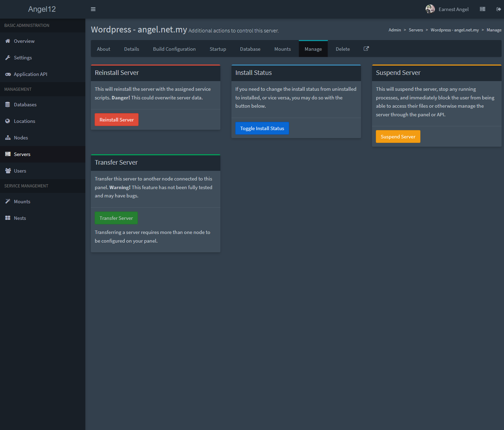Click the Overview home icon in sidebar

pos(8,41)
